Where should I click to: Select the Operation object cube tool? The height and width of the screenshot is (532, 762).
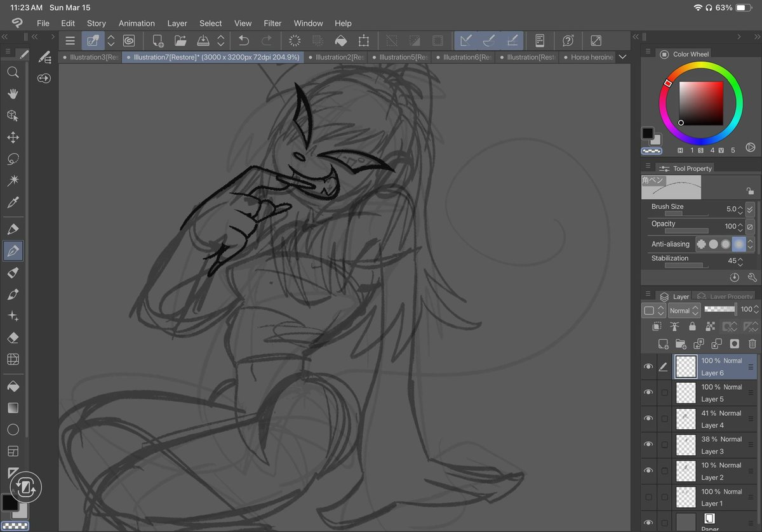coord(13,116)
